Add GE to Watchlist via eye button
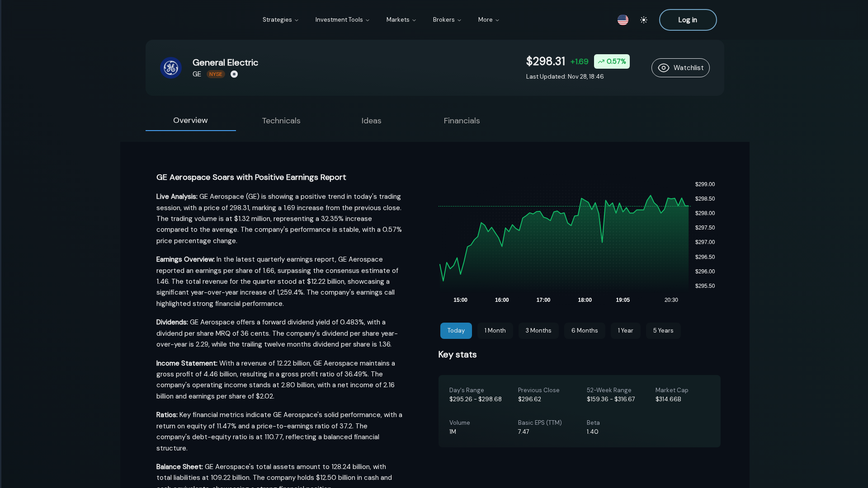The height and width of the screenshot is (488, 868). point(680,68)
